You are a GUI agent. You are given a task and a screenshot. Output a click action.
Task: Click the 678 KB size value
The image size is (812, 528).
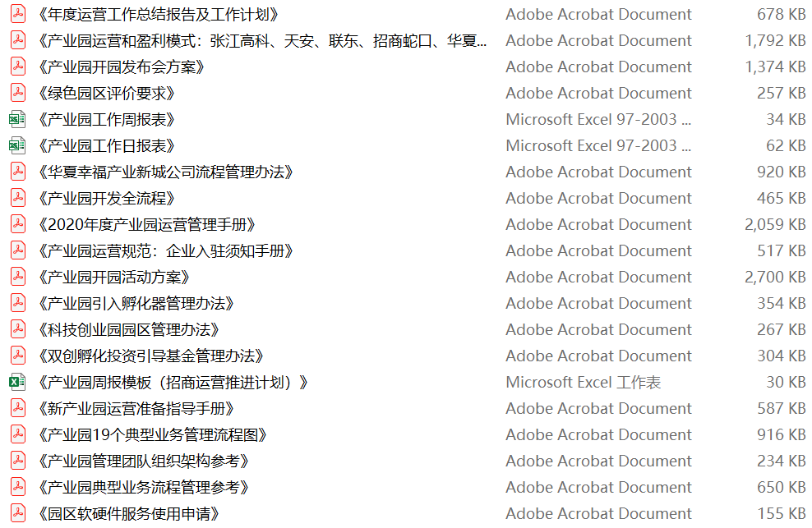[781, 15]
